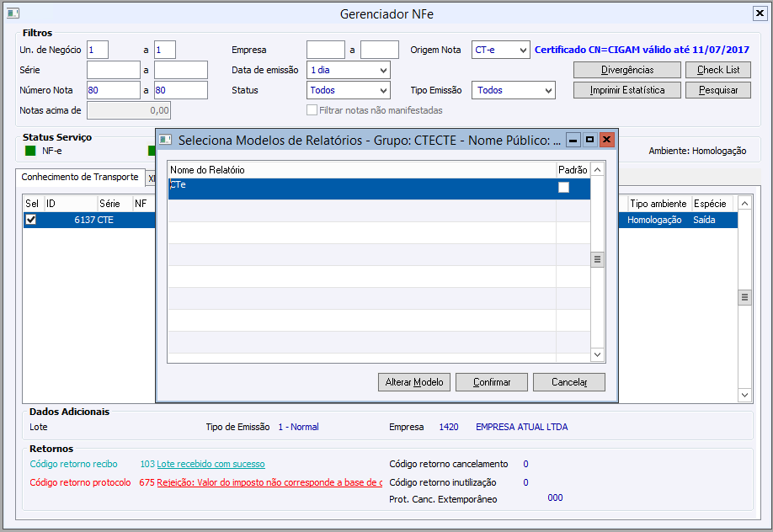Click the Homologação cell in grid row
Image resolution: width=773 pixels, height=532 pixels.
pyautogui.click(x=654, y=220)
